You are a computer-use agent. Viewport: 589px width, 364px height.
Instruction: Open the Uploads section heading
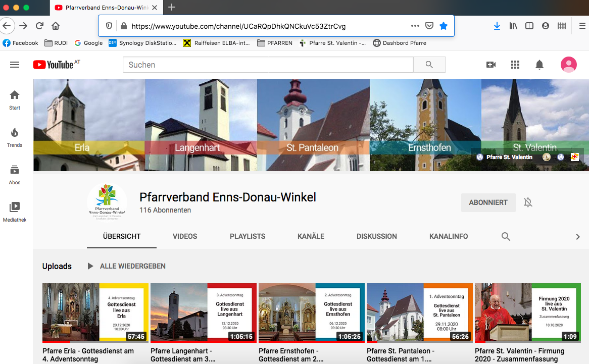click(57, 266)
